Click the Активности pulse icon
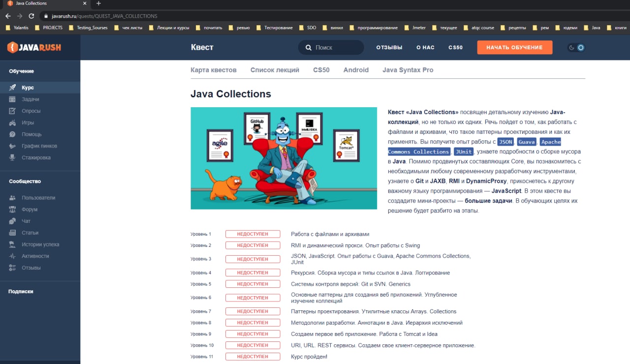630x364 pixels. [x=12, y=256]
